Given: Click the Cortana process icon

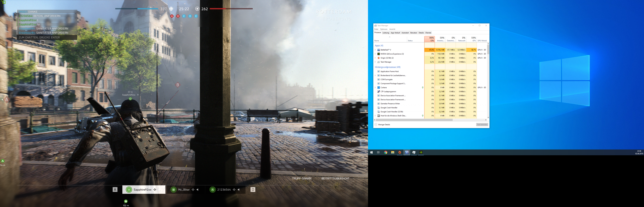Looking at the screenshot, I should click(379, 87).
